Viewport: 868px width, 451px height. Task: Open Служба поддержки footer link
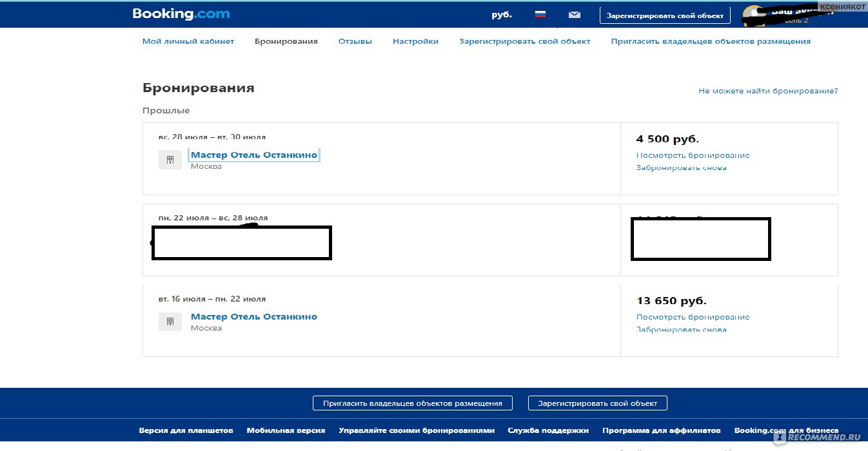click(548, 430)
